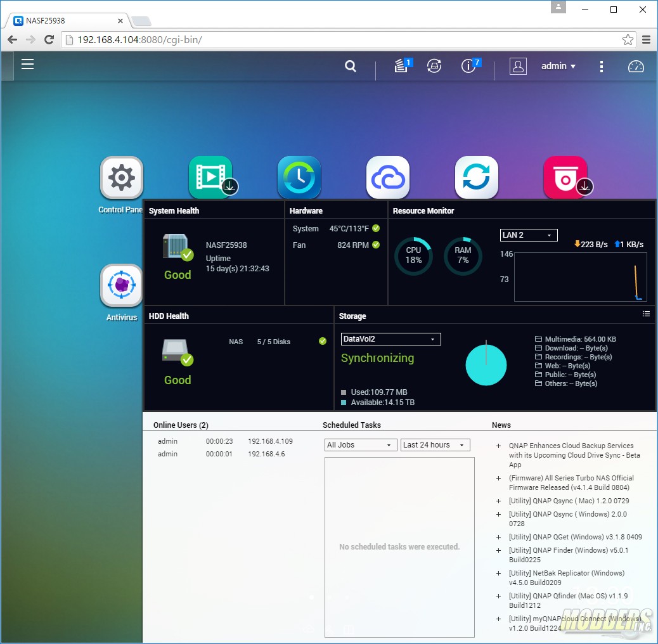
Task: Click the LAN traffic graph
Action: (x=581, y=277)
